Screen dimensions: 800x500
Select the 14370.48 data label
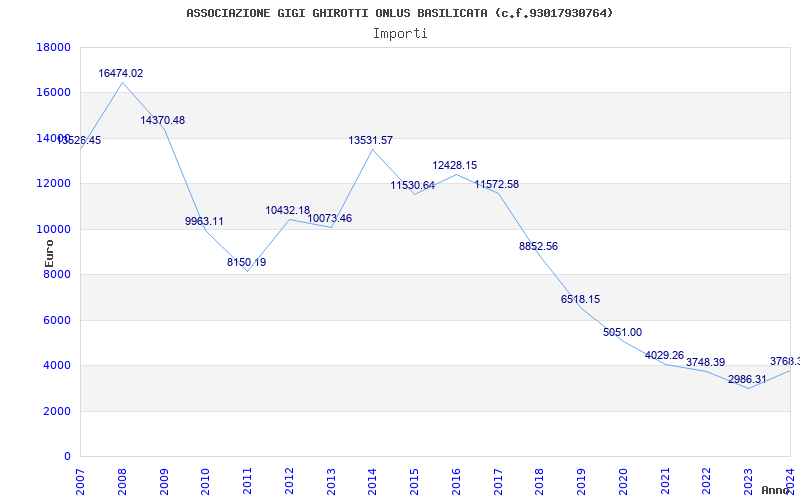point(163,120)
